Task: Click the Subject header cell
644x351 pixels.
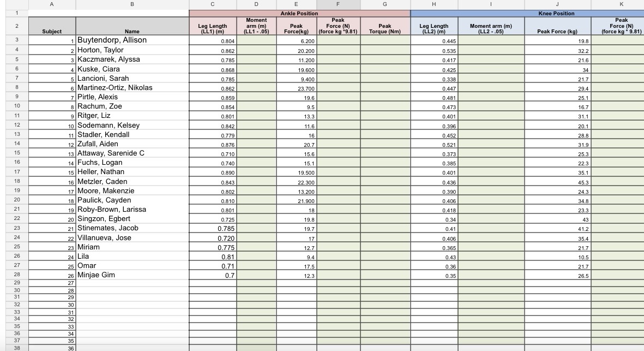Action: [52, 26]
